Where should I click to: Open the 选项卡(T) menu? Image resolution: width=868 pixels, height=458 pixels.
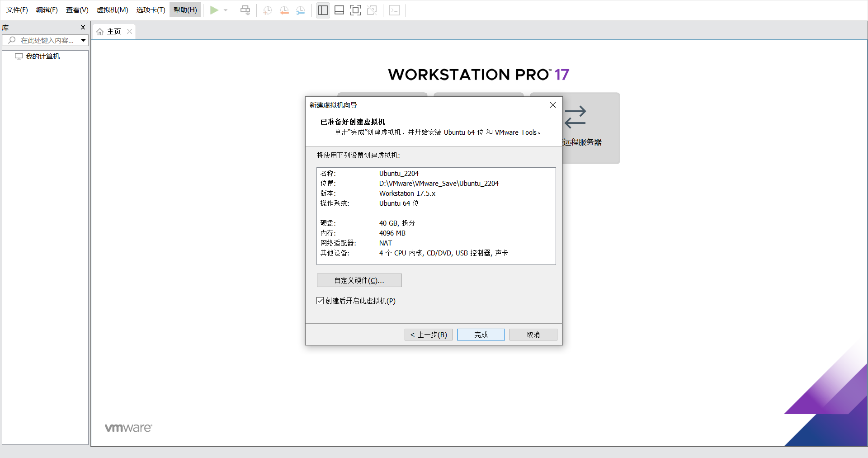tap(151, 10)
